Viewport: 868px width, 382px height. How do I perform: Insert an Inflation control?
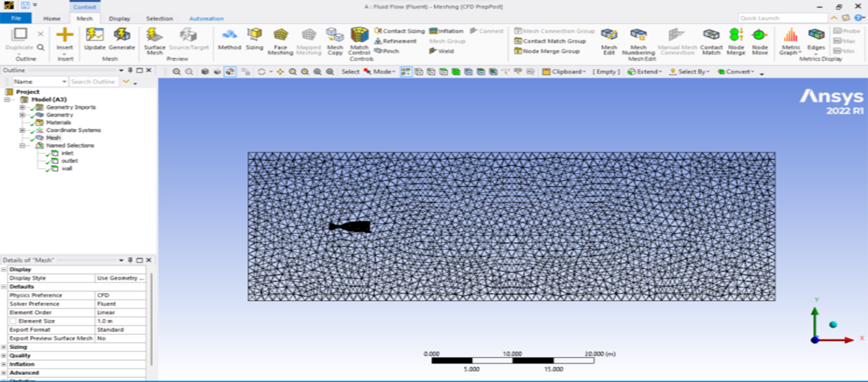click(x=446, y=31)
